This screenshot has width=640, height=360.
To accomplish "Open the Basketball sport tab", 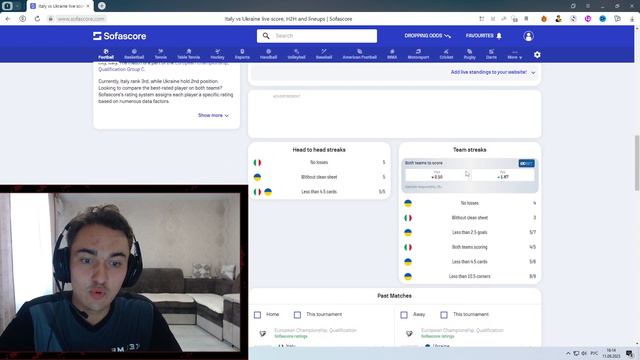I will click(134, 54).
